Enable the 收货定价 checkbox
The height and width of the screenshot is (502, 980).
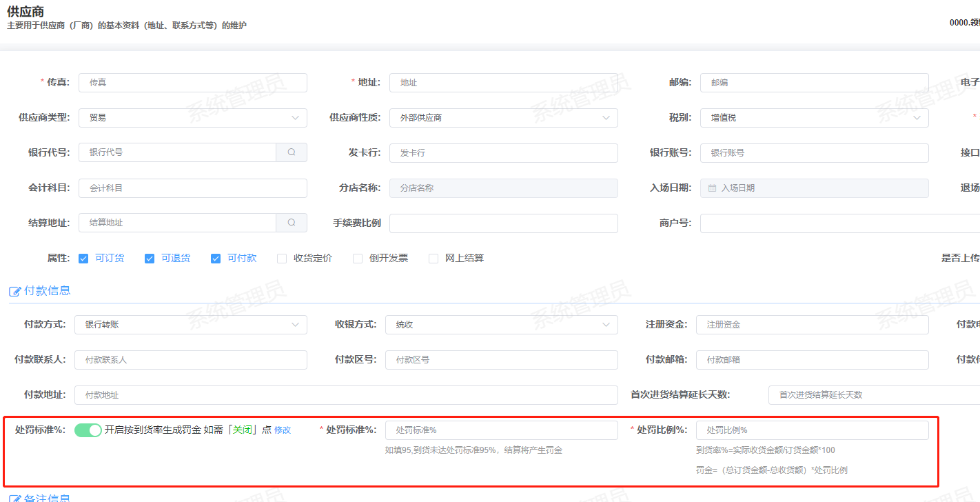click(x=282, y=259)
